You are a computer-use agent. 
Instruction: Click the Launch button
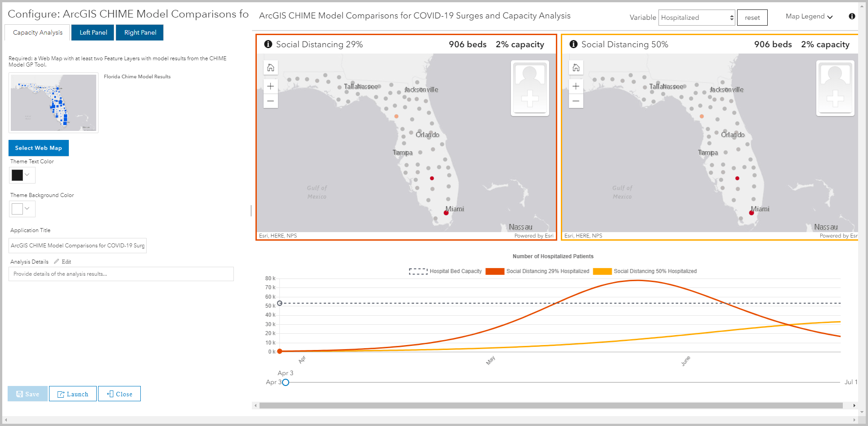click(x=73, y=394)
